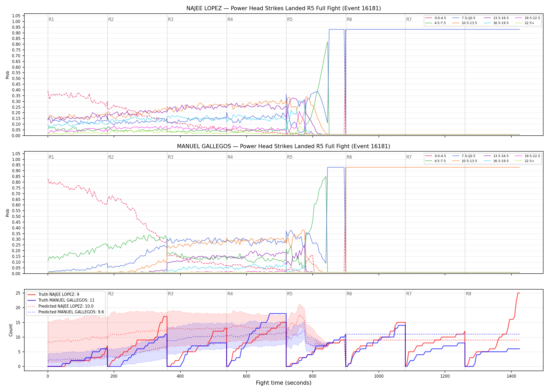Click 'Truth MANUEL GALLEGOS: 11' legend entry

(x=61, y=300)
